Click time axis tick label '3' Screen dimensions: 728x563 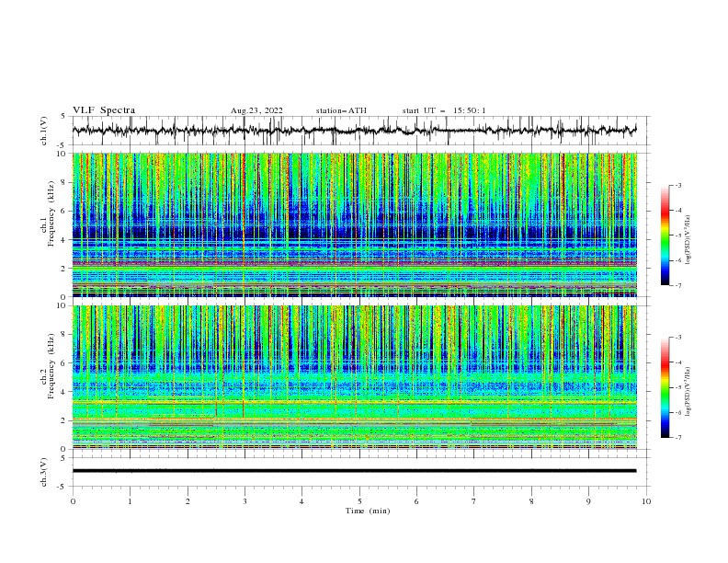point(245,501)
